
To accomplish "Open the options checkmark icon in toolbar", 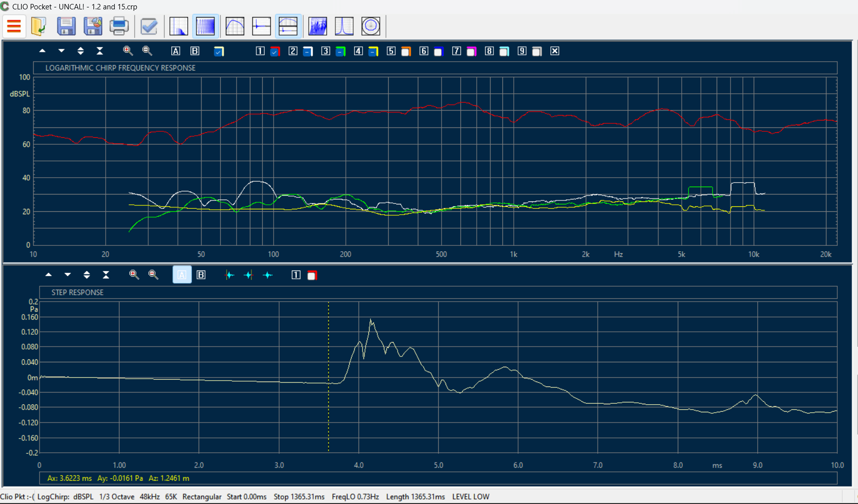I will coord(149,26).
